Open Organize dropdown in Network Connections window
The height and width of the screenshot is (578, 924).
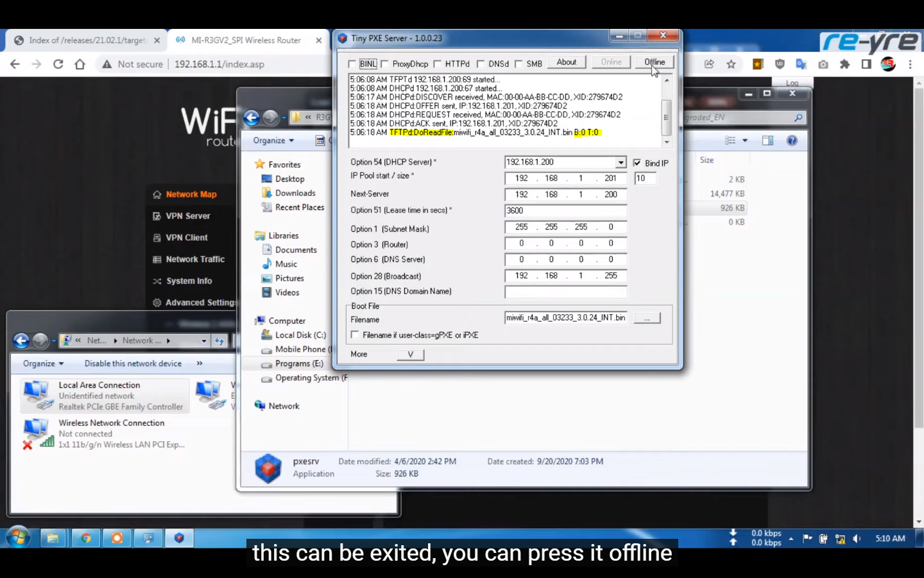click(x=44, y=363)
